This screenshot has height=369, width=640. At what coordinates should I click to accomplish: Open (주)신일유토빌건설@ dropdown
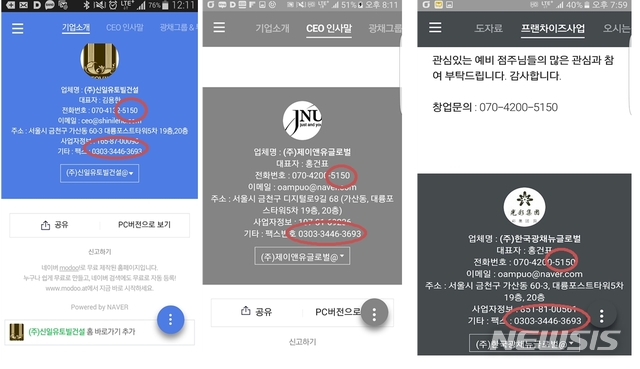click(x=100, y=173)
